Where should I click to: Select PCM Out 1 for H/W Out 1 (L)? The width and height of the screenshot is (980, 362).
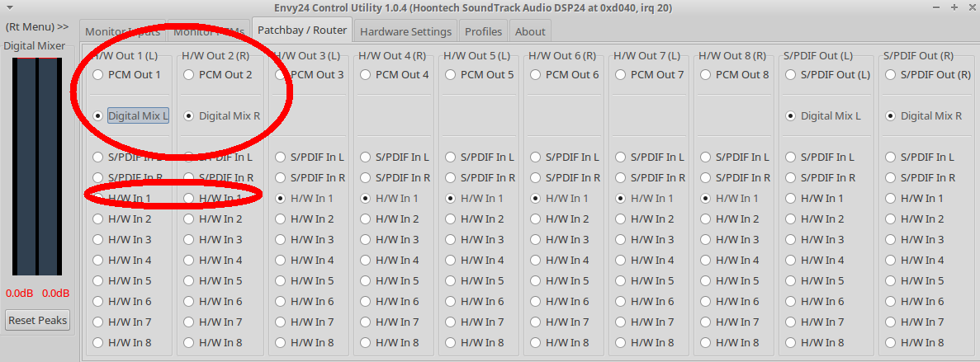click(98, 75)
